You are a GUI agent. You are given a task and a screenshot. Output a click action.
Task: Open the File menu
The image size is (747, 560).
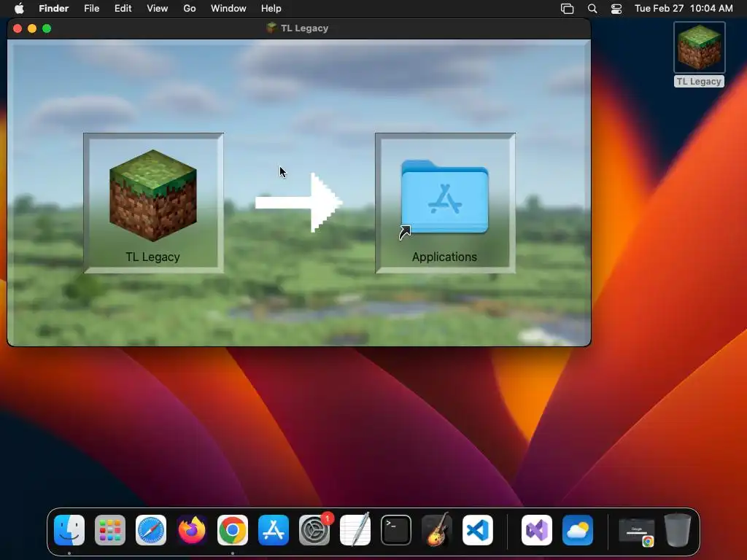[x=91, y=8]
